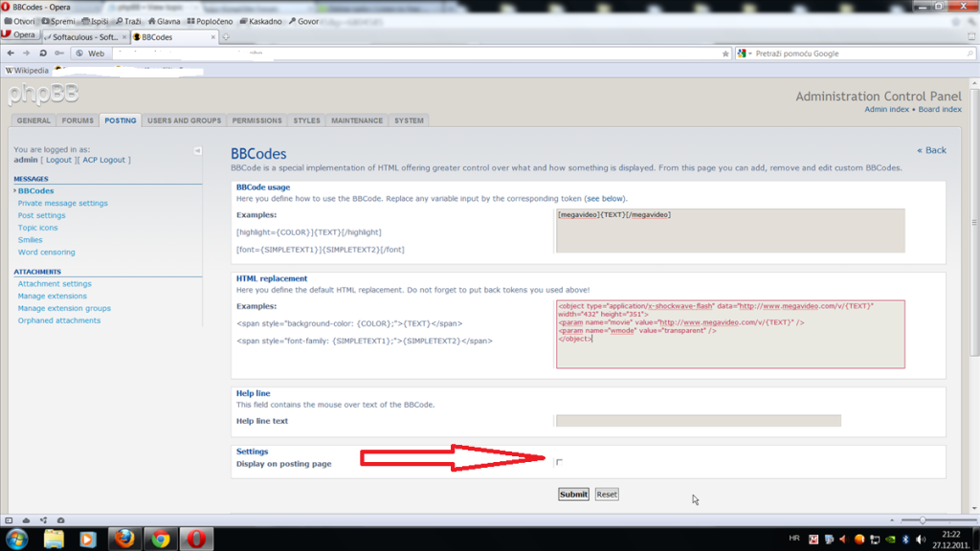Open Firefox from the taskbar

124,539
